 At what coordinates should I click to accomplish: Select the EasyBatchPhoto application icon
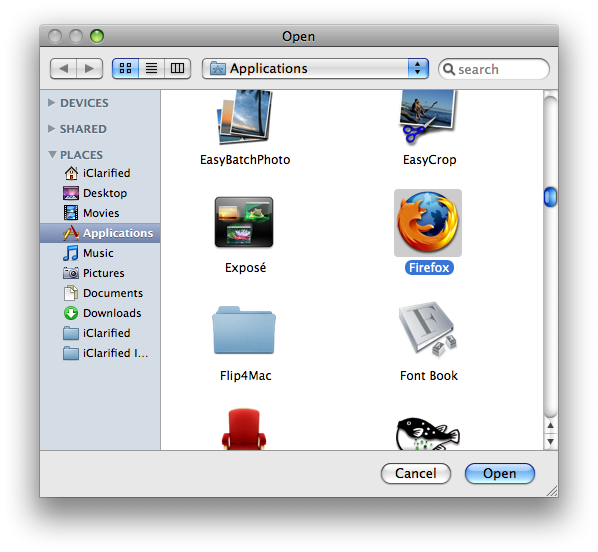(x=244, y=117)
